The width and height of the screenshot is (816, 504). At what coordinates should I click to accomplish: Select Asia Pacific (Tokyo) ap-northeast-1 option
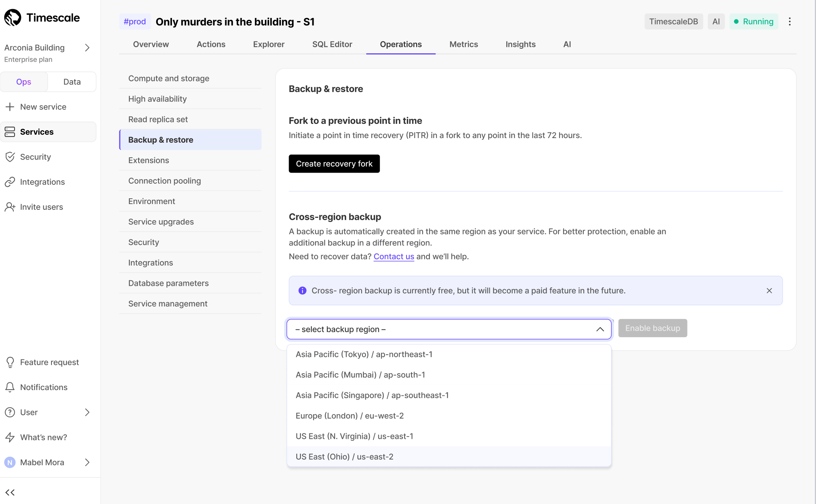(x=449, y=354)
